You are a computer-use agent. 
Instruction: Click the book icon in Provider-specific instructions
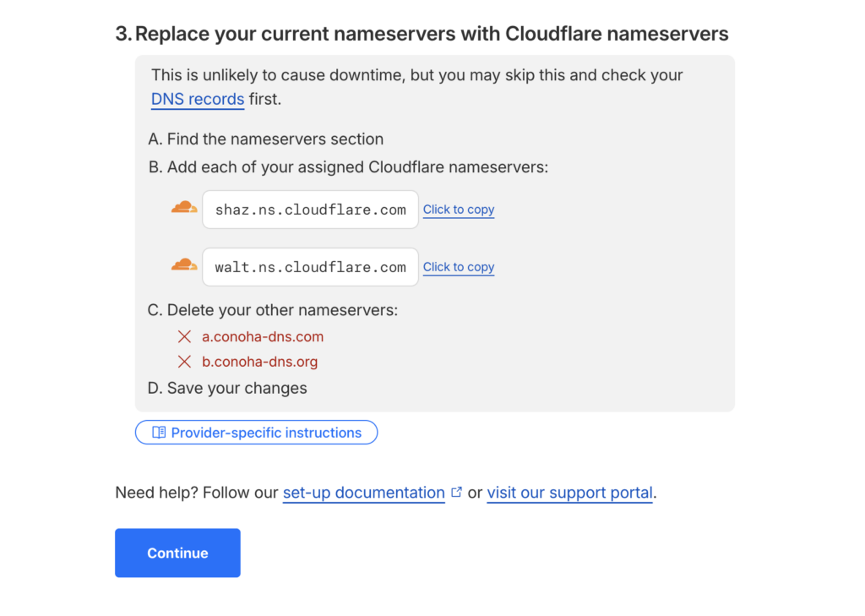click(159, 433)
